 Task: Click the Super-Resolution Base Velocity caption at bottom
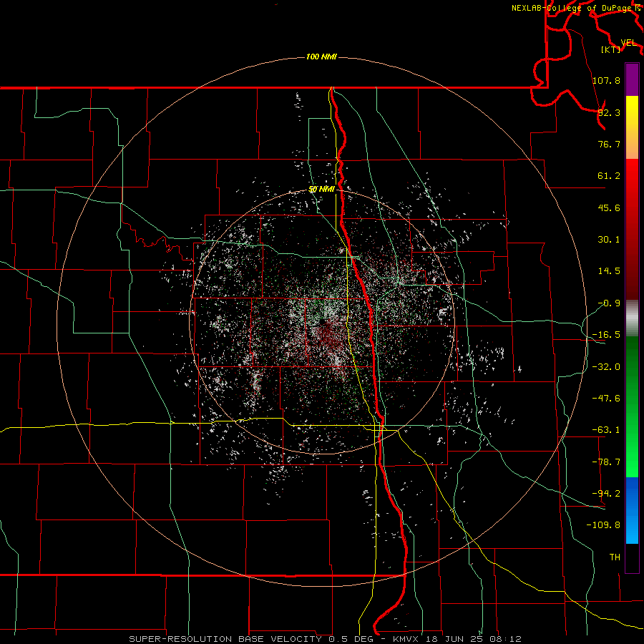(x=326, y=639)
